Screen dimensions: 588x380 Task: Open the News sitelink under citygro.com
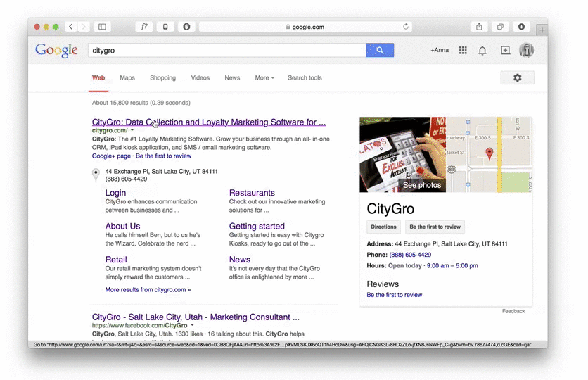[240, 260]
